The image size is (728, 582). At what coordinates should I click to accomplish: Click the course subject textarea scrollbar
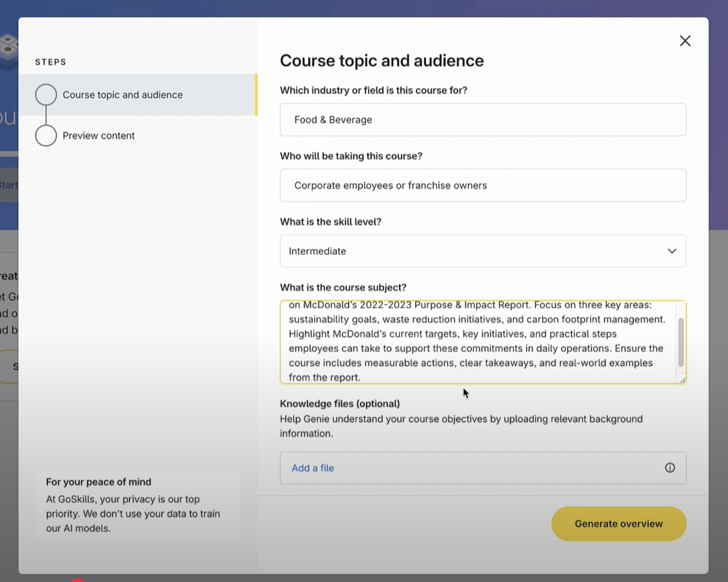pyautogui.click(x=681, y=342)
